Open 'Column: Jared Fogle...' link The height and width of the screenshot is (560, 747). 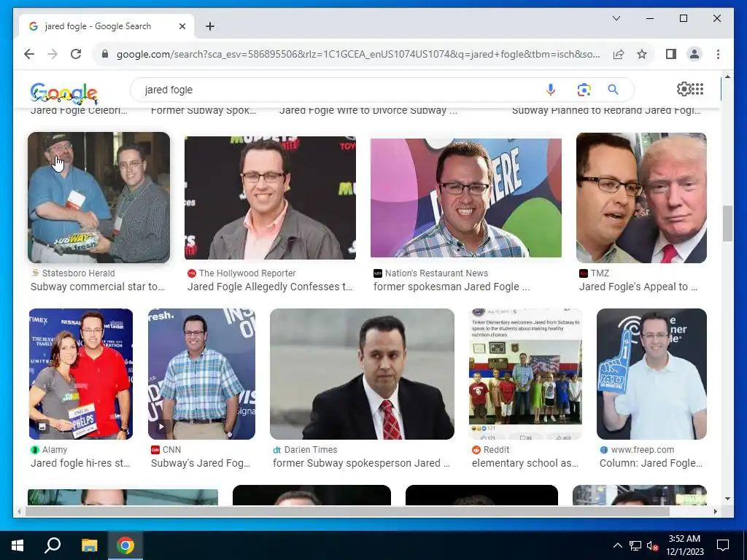(651, 463)
